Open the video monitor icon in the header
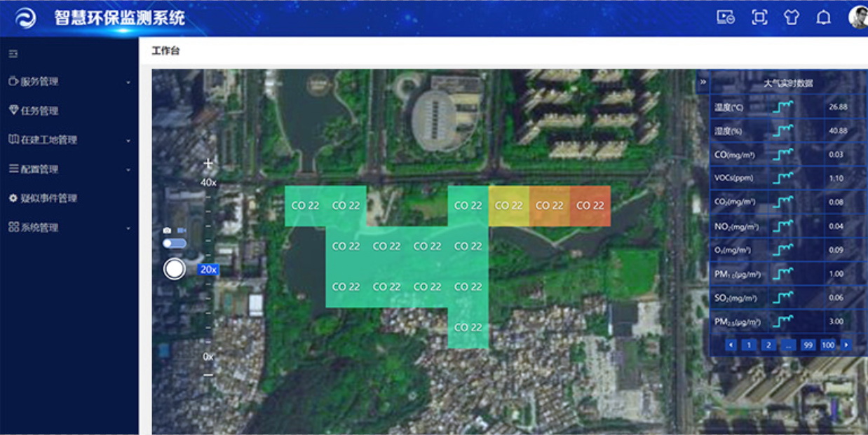This screenshot has width=868, height=435. tap(725, 18)
